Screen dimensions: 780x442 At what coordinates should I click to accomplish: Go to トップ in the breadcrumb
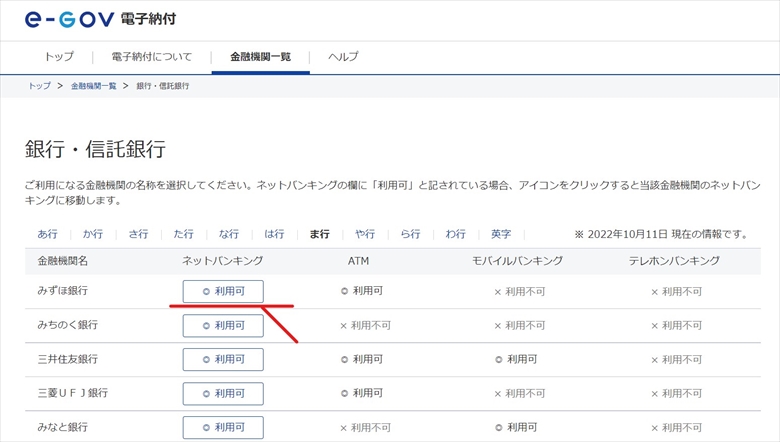click(39, 86)
